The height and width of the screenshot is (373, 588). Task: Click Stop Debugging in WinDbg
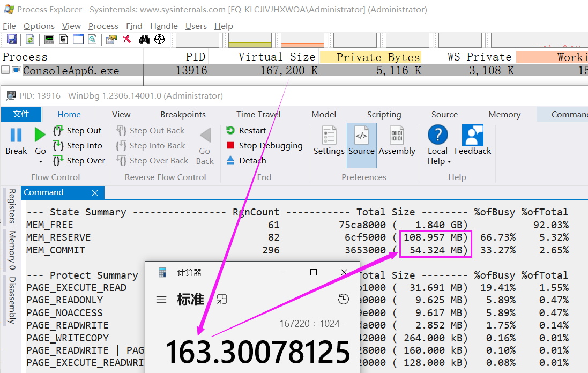tap(264, 145)
